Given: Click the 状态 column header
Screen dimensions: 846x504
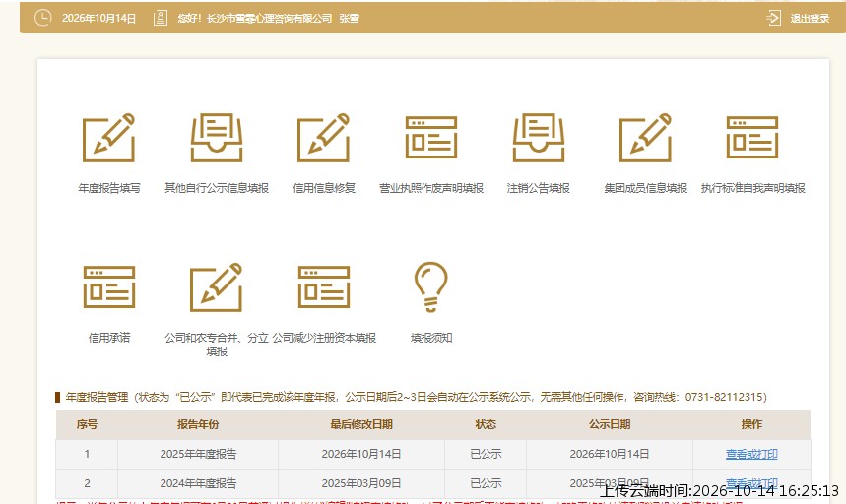Looking at the screenshot, I should point(486,425).
